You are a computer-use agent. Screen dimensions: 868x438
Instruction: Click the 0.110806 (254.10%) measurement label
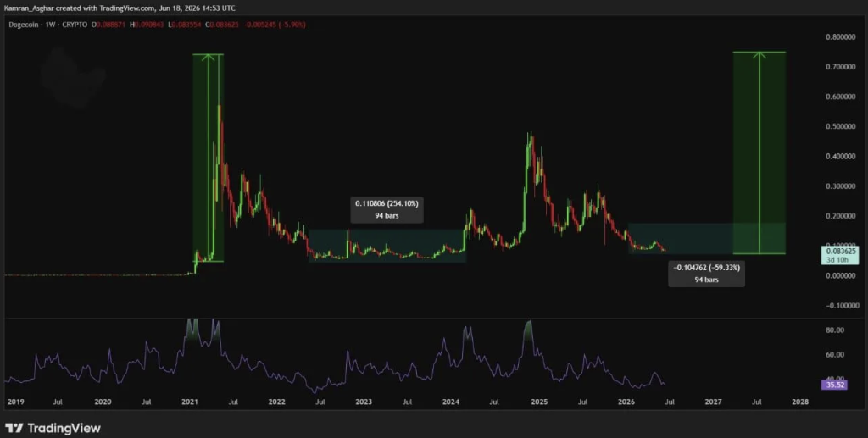tap(387, 203)
